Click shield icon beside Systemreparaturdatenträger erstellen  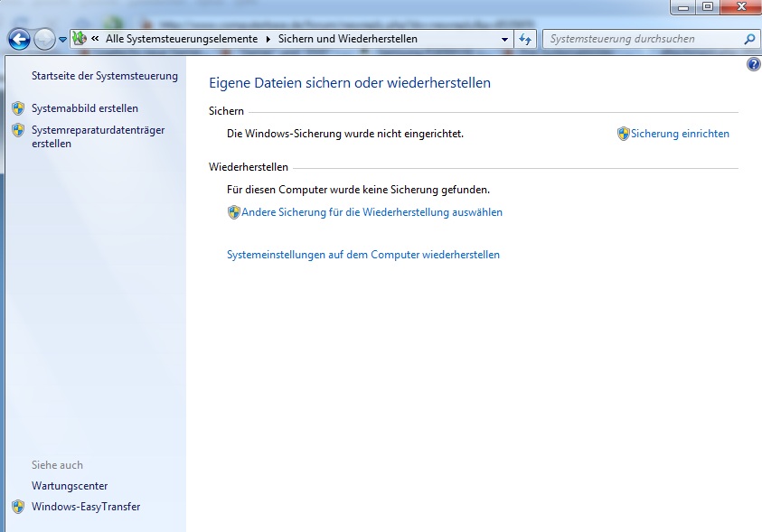coord(18,130)
